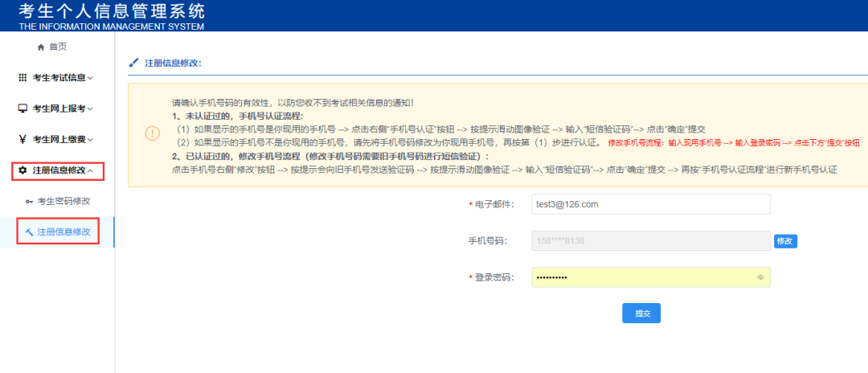Screen dimensions: 868x373
Task: Click the bold line 2、已认证过的,修改手机号流程
Action: [330, 156]
